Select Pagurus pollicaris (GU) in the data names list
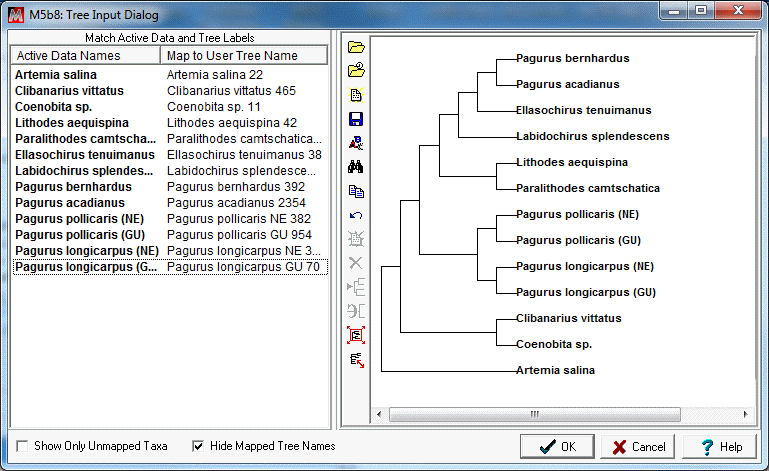This screenshot has width=769, height=471. coord(80,235)
